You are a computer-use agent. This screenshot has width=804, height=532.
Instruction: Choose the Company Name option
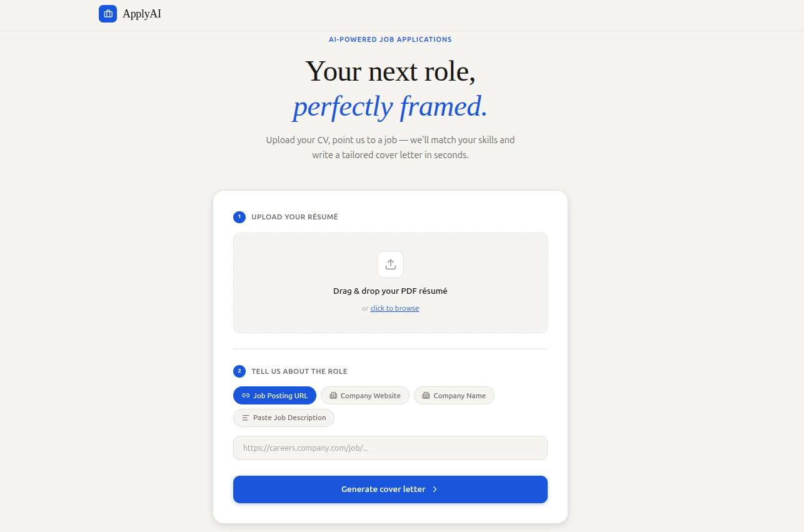(x=454, y=396)
